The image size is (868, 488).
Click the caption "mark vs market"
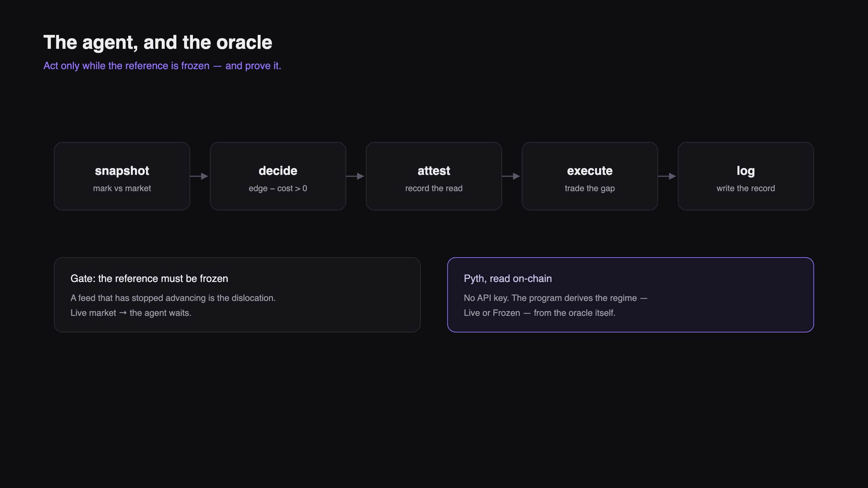(x=122, y=188)
